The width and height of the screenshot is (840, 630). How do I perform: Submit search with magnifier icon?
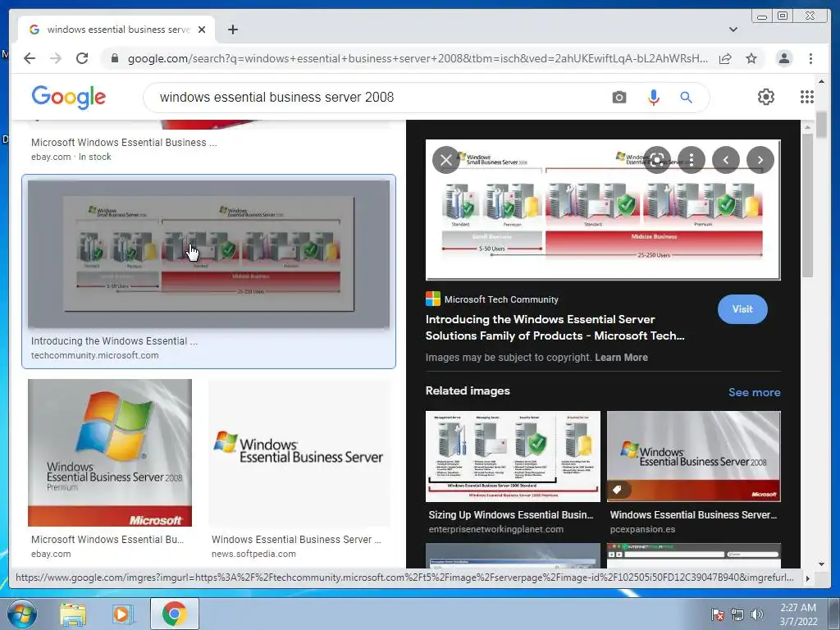687,98
